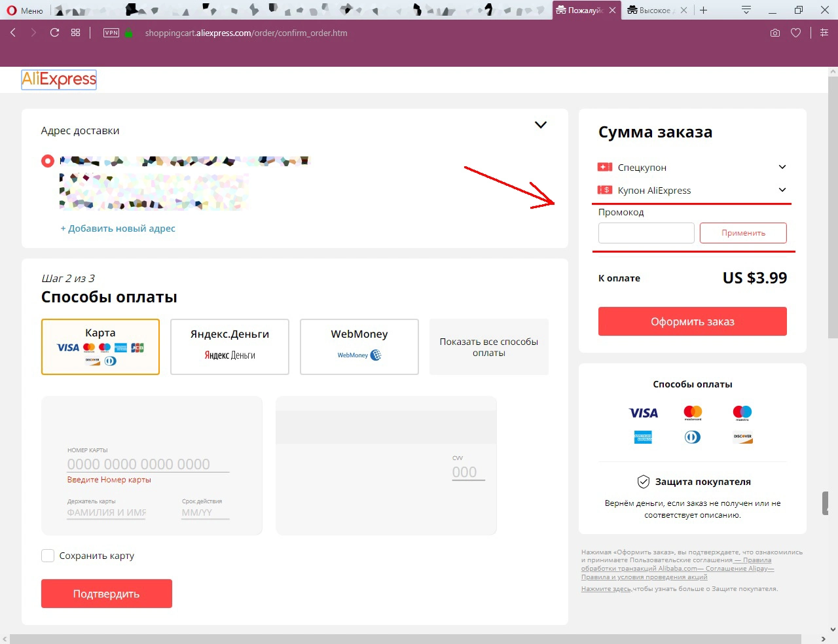Choose the Карта payment method
This screenshot has height=644, width=838.
click(x=100, y=347)
